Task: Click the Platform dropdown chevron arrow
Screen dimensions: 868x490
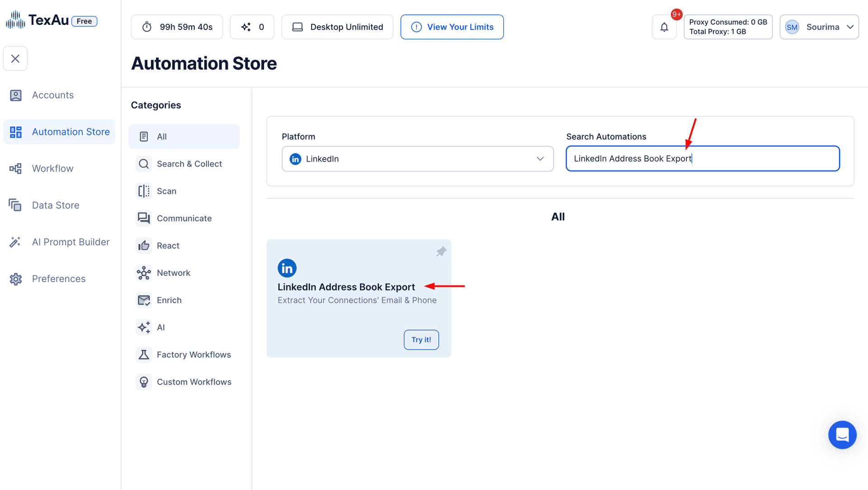Action: pyautogui.click(x=540, y=159)
